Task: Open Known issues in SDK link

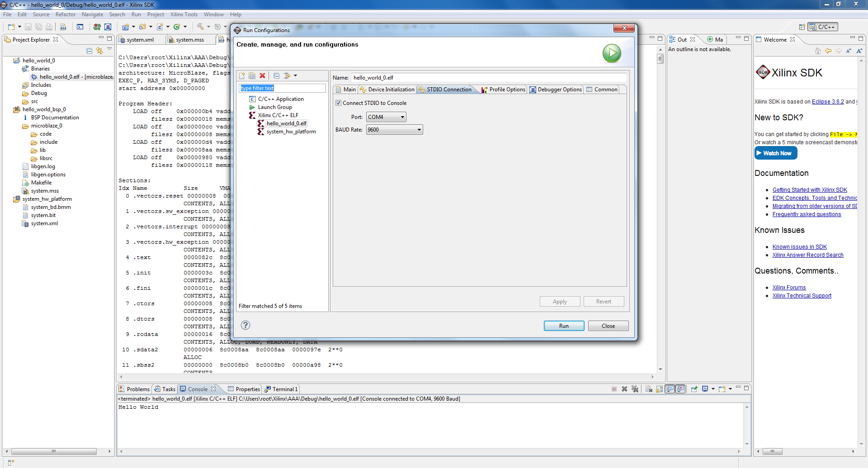Action: point(799,247)
